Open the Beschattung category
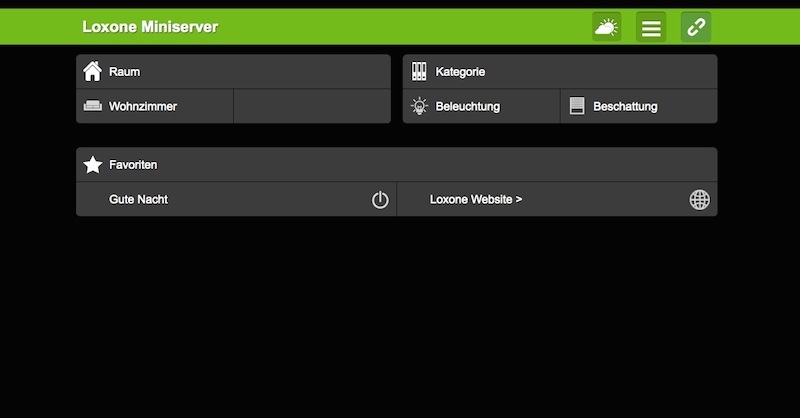Viewport: 800px width, 418px height. click(625, 106)
